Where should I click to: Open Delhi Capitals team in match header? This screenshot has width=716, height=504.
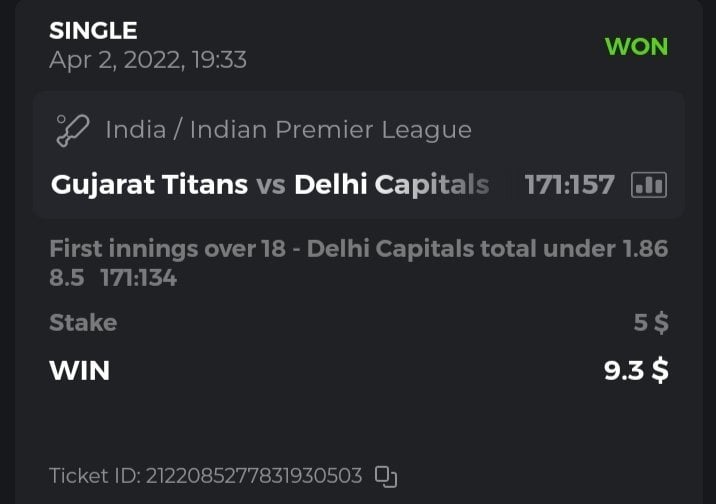pyautogui.click(x=392, y=185)
